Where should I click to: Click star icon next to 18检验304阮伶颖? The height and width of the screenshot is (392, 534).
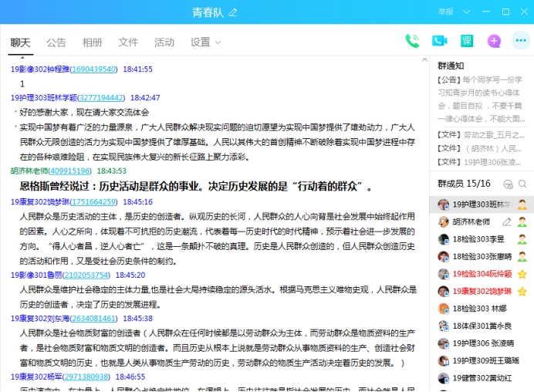pos(522,274)
